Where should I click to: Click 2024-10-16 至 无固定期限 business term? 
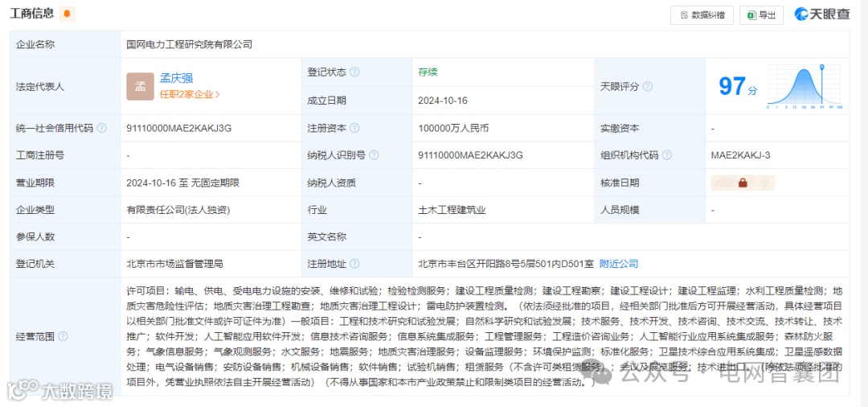pyautogui.click(x=182, y=183)
